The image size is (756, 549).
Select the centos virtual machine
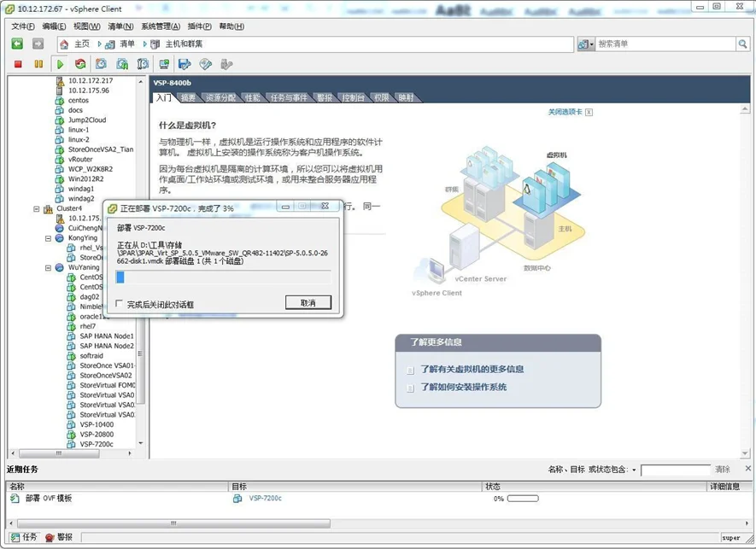(x=78, y=100)
